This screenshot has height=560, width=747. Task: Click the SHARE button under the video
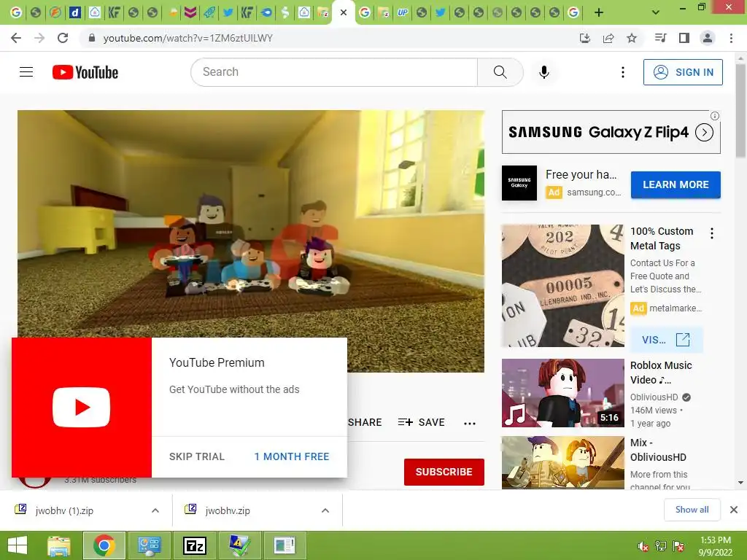(x=365, y=422)
